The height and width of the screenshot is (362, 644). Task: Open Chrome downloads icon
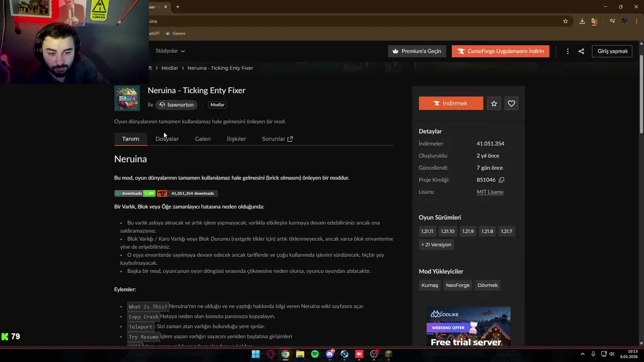582,21
